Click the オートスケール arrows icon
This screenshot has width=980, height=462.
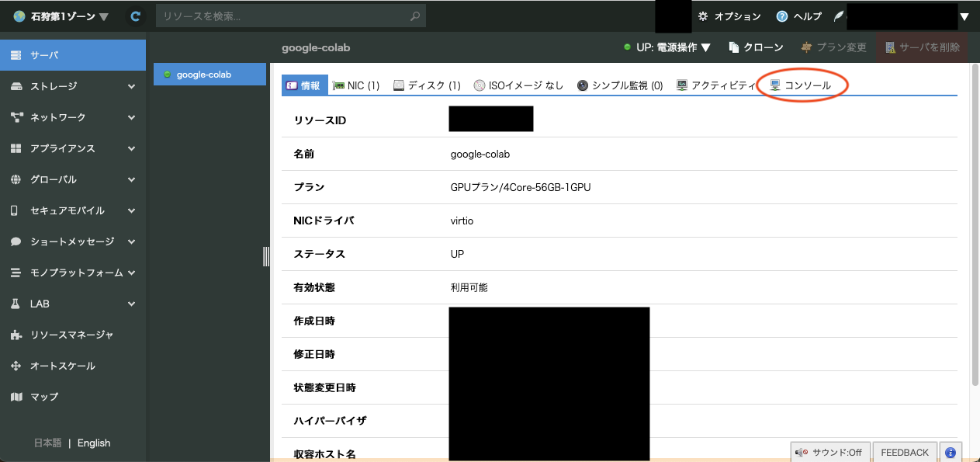(x=16, y=366)
